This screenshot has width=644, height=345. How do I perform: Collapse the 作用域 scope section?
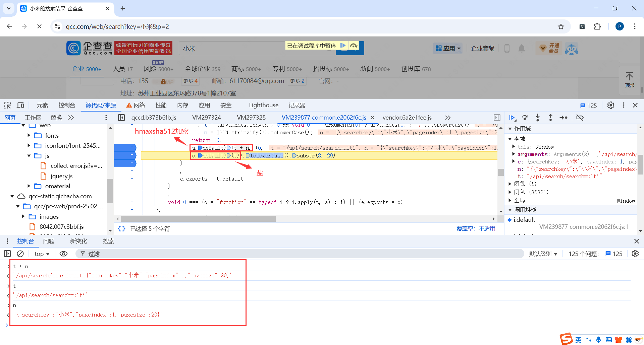tap(510, 129)
